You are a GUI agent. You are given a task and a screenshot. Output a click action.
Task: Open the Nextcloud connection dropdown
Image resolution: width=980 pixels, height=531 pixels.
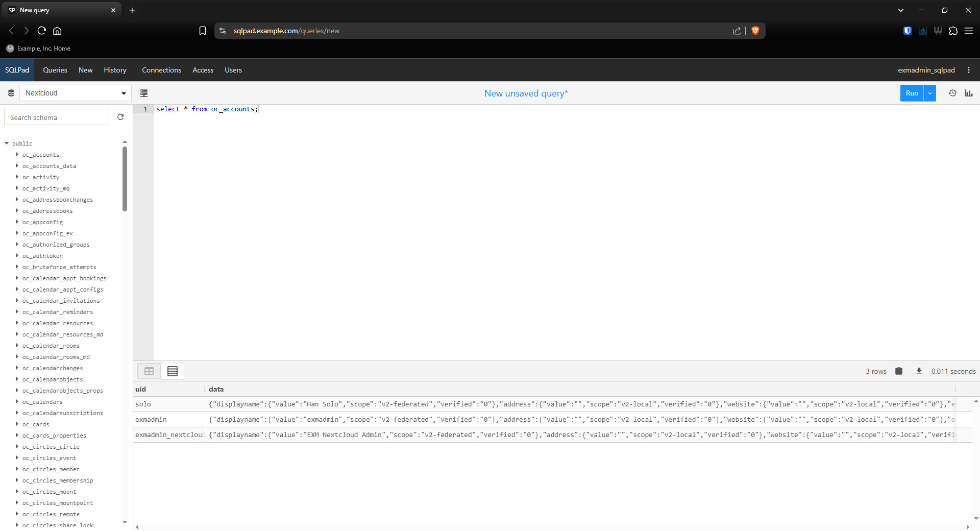coord(76,93)
